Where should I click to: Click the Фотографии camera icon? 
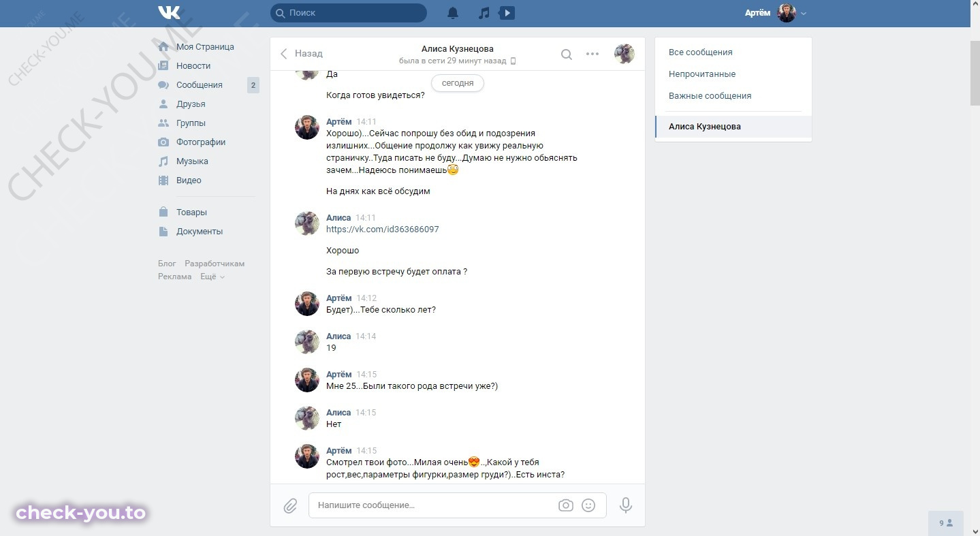point(163,142)
